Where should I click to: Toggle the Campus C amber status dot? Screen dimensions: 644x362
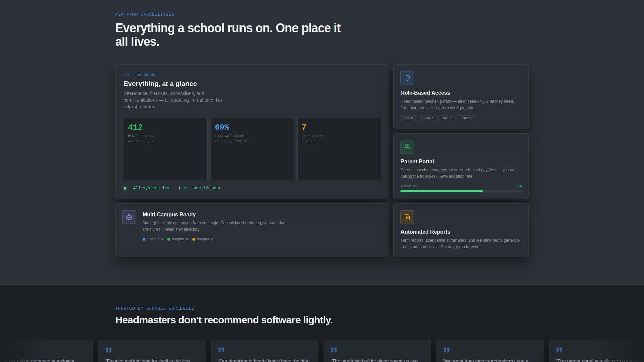[x=194, y=239]
